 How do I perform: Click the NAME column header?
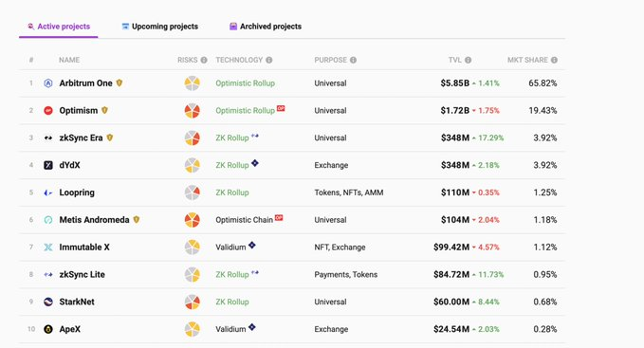69,60
